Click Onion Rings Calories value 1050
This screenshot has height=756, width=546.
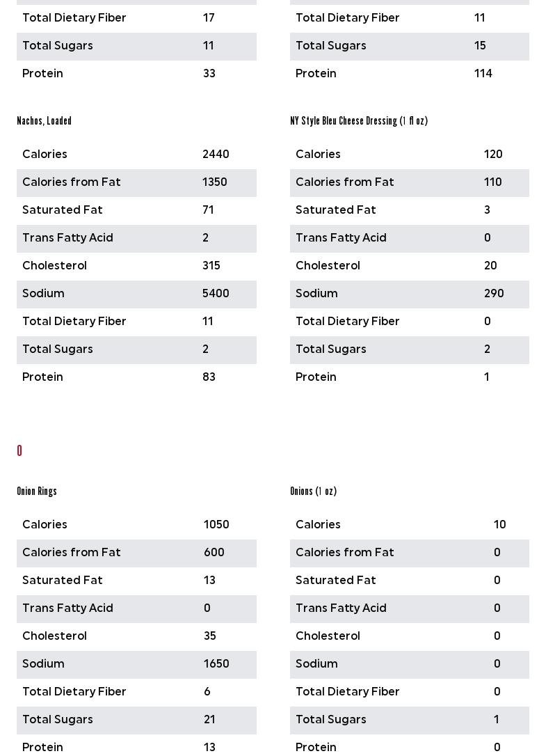click(x=216, y=525)
